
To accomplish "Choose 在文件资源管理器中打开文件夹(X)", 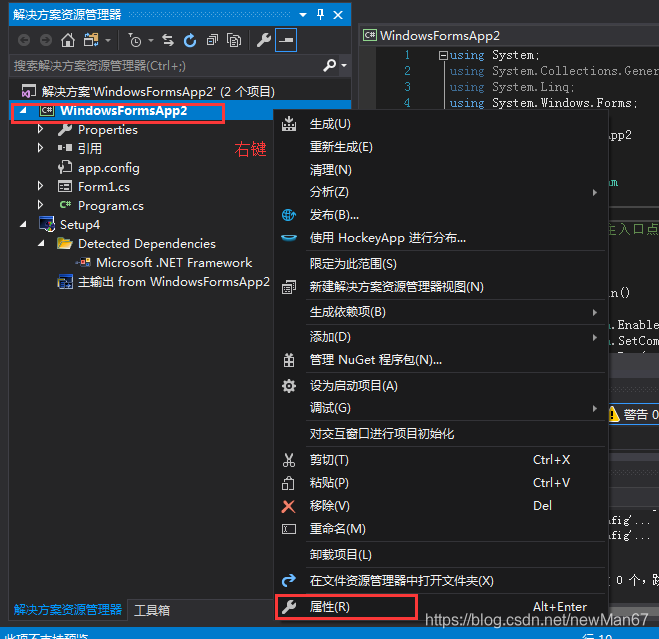I will coord(441,581).
